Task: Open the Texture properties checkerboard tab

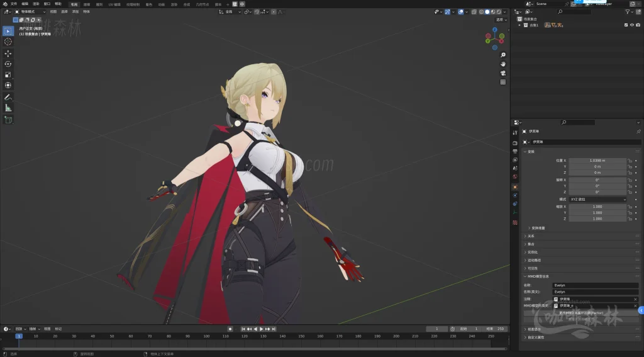Action: point(515,222)
